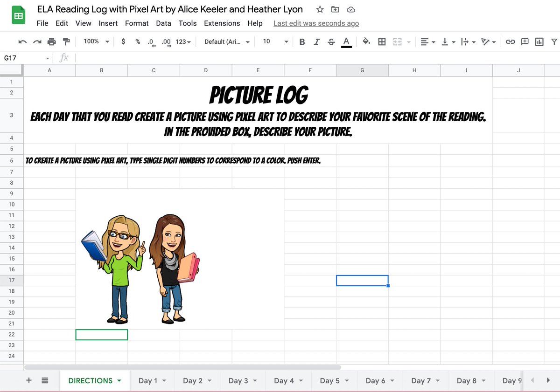Switch to Day 2 sheet tab

click(x=197, y=381)
